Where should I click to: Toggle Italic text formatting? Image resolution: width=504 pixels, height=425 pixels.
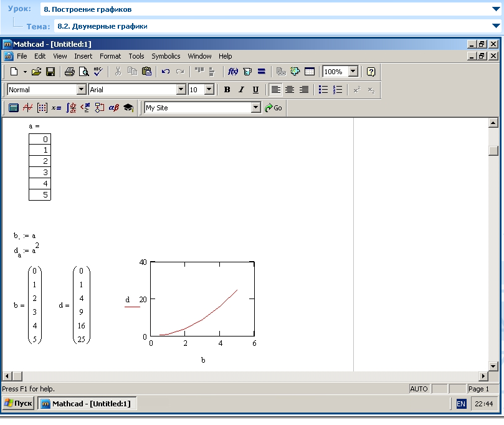pyautogui.click(x=241, y=90)
